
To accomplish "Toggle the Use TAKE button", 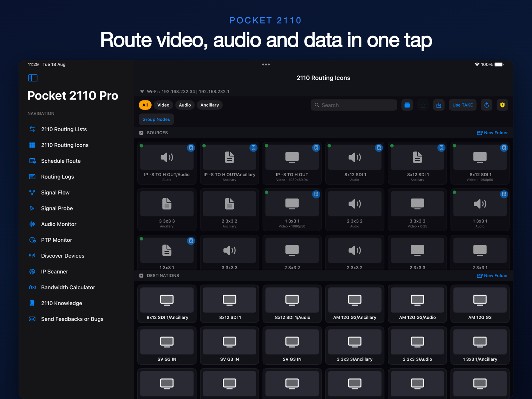I will [463, 105].
